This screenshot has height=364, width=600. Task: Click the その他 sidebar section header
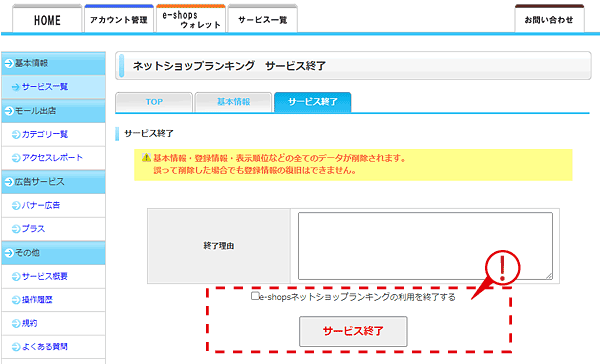click(53, 253)
